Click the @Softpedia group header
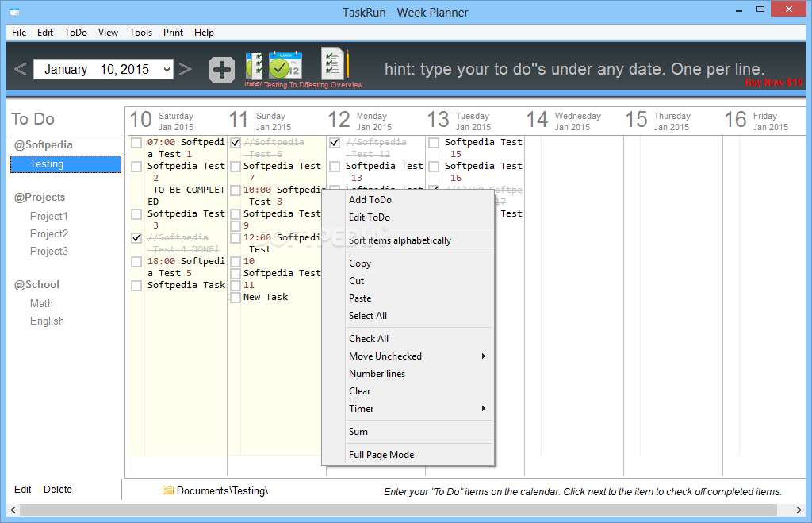This screenshot has height=523, width=812. [44, 144]
